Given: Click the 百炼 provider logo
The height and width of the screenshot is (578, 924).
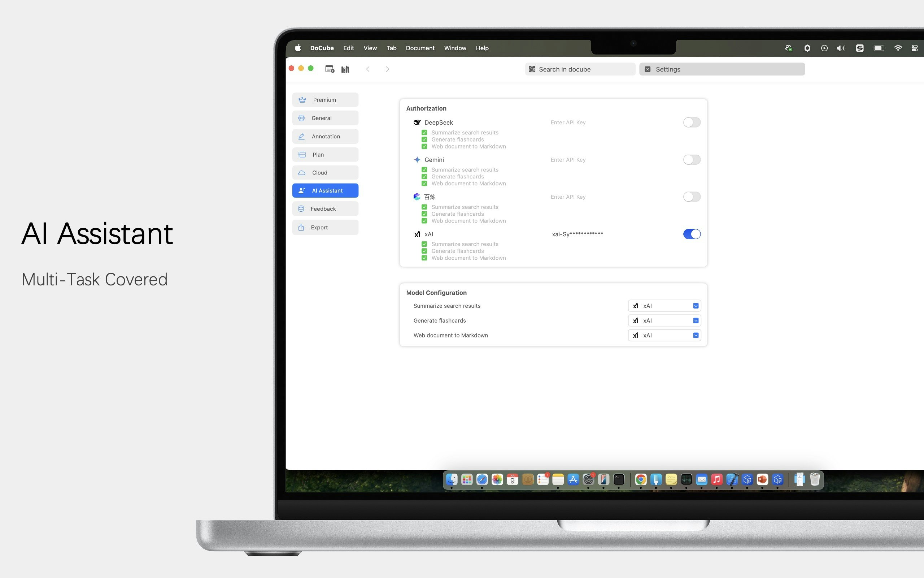Looking at the screenshot, I should 417,197.
